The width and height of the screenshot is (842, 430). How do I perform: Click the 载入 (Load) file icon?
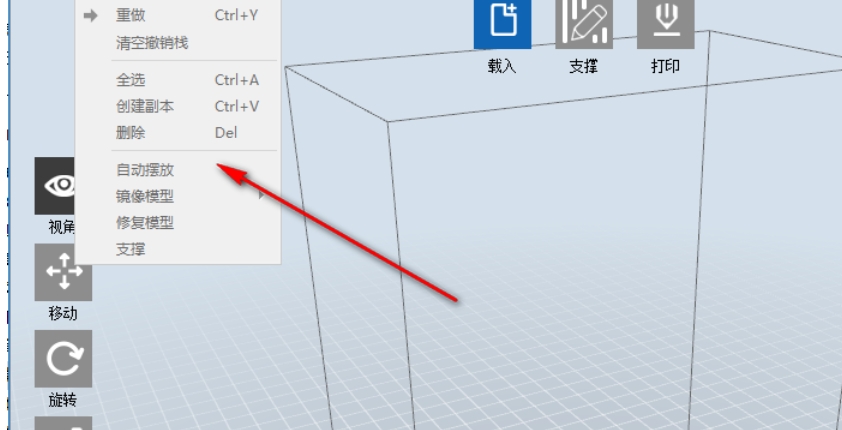click(502, 24)
